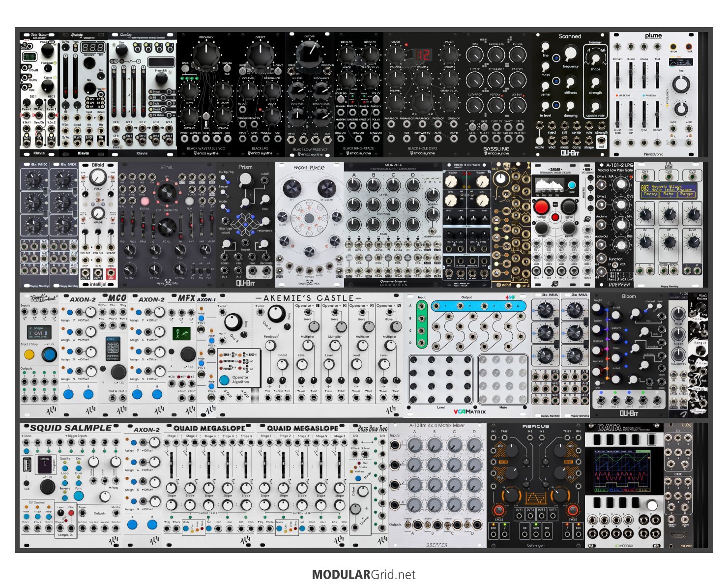Toggle the SUB switch on Black Wavetable VCO
This screenshot has width=728, height=585.
coord(206,116)
